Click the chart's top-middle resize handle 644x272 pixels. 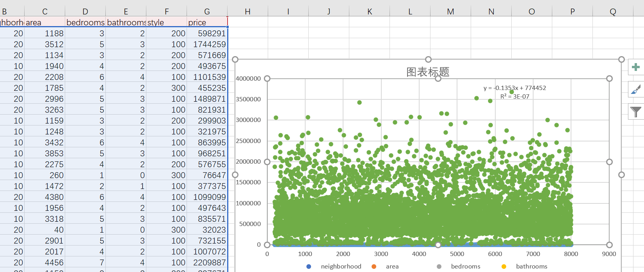pos(428,59)
